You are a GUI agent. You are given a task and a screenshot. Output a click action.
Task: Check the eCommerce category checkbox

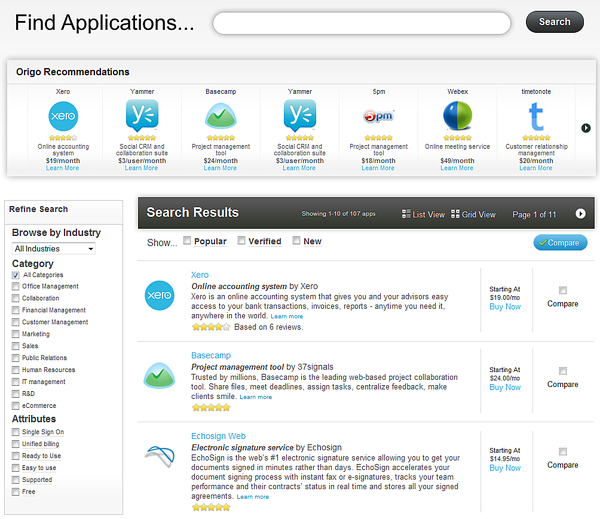pos(15,406)
